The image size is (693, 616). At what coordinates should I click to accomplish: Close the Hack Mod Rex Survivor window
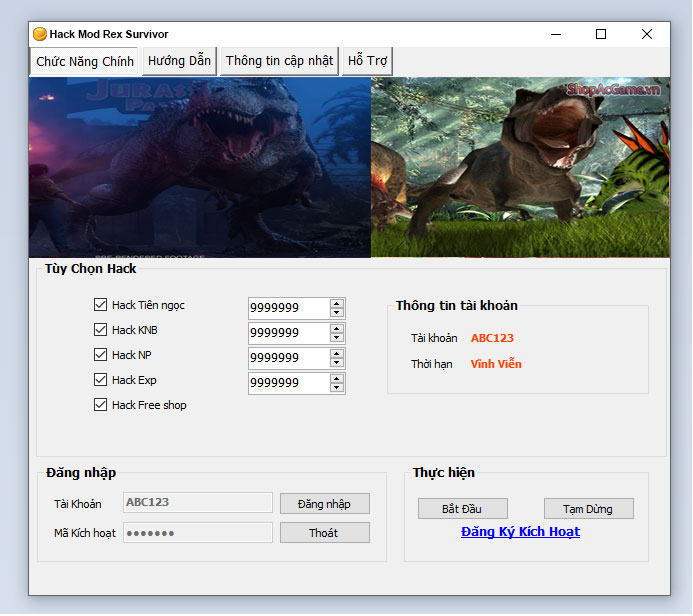(647, 34)
